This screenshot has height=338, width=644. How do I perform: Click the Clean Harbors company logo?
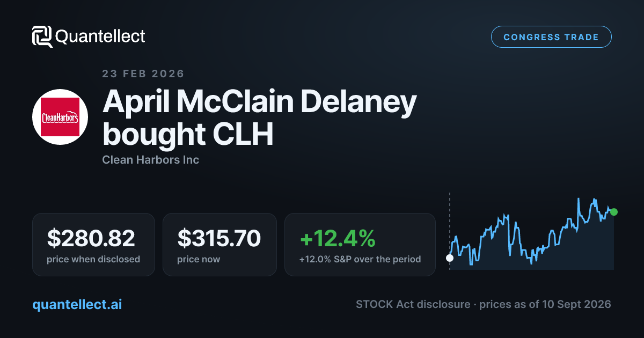60,117
